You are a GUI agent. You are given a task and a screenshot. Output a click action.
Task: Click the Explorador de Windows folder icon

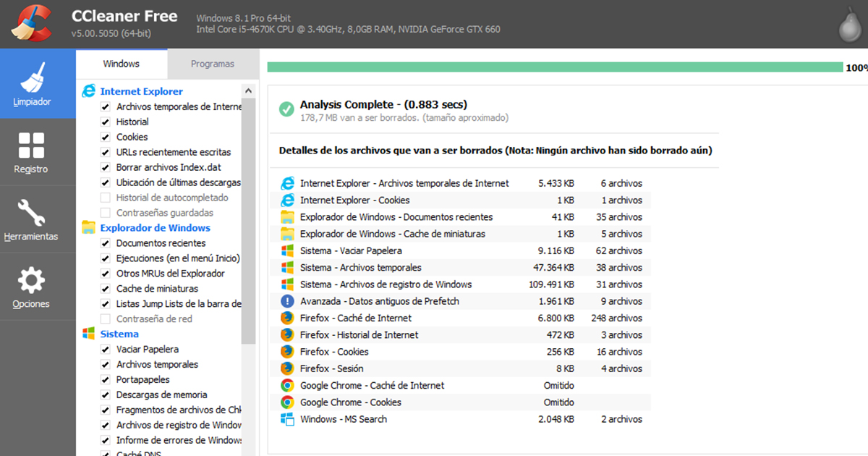point(88,227)
